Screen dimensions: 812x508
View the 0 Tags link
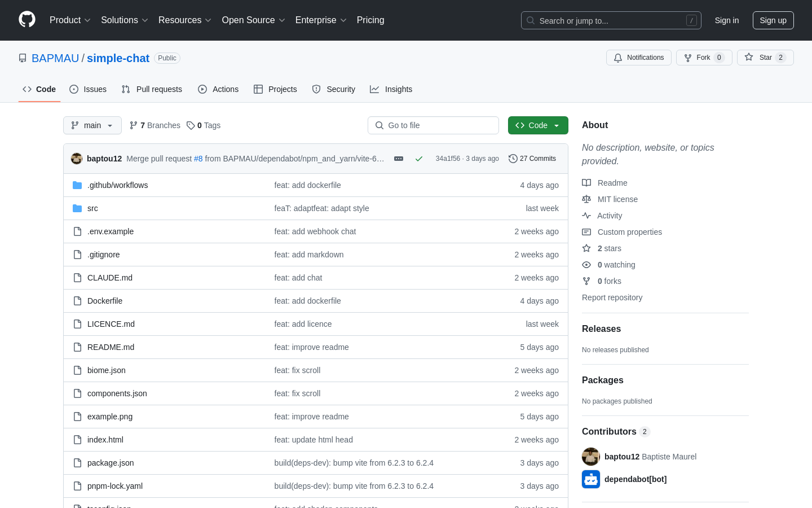(204, 125)
